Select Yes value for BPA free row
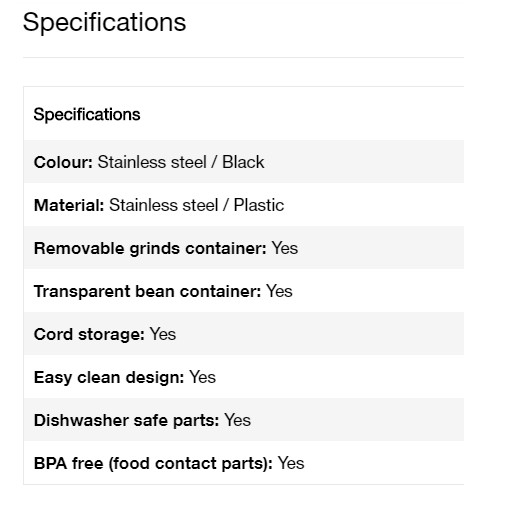 click(291, 463)
